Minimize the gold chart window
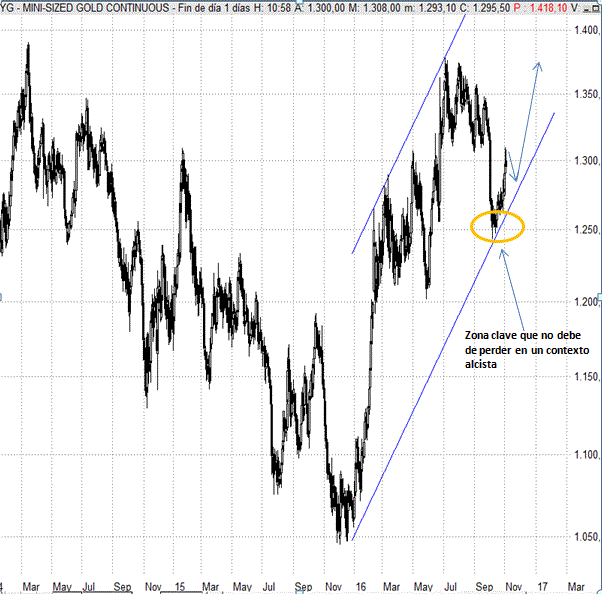The image size is (602, 594). click(x=587, y=8)
